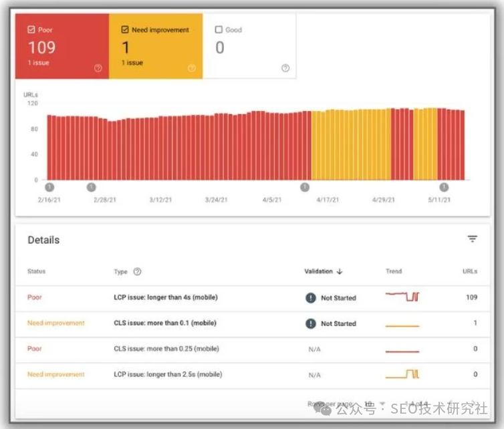The height and width of the screenshot is (429, 504).
Task: Click the chart annotation marker below 2/16/21
Action: tap(49, 187)
